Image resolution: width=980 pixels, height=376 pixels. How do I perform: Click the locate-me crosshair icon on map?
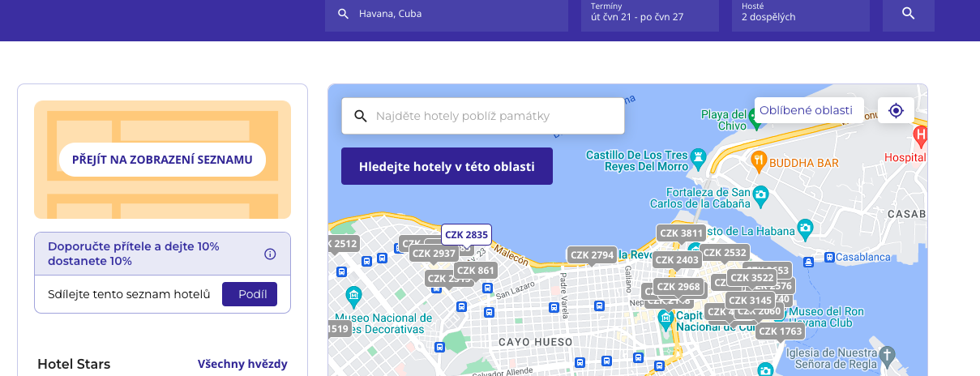pos(896,111)
